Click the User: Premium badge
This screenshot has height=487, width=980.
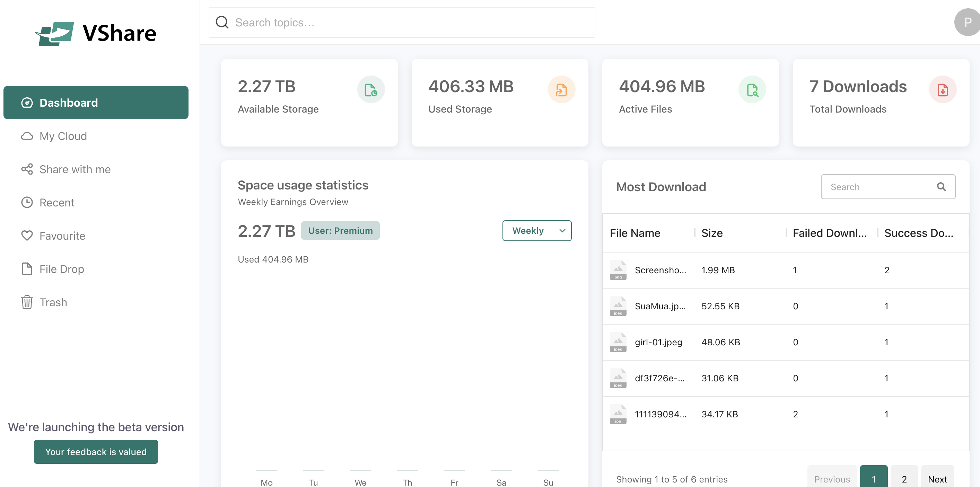click(x=341, y=231)
